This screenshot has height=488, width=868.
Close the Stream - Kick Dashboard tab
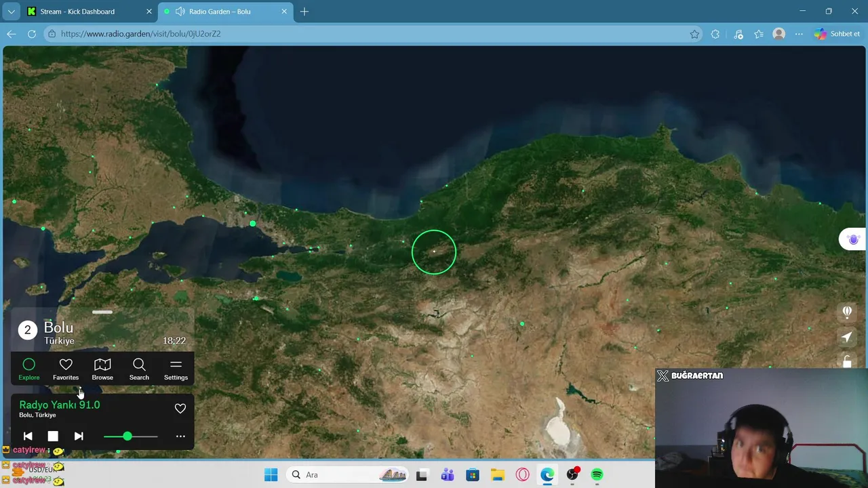149,12
